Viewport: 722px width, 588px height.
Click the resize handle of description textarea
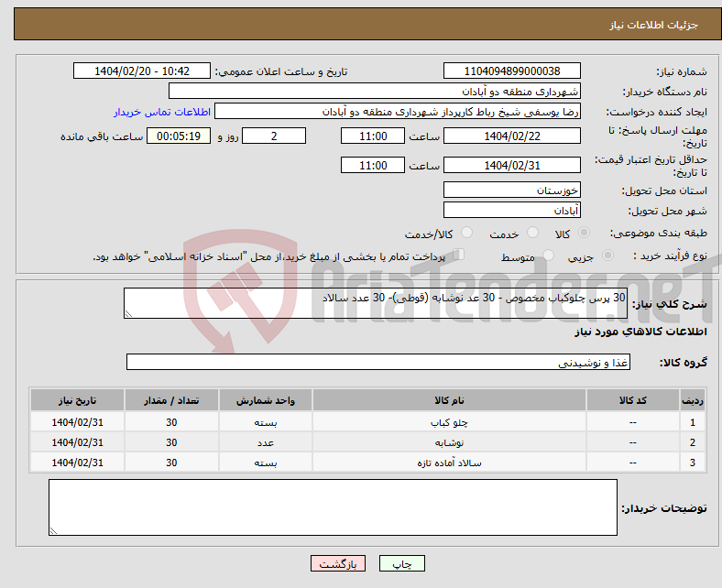coord(128,314)
